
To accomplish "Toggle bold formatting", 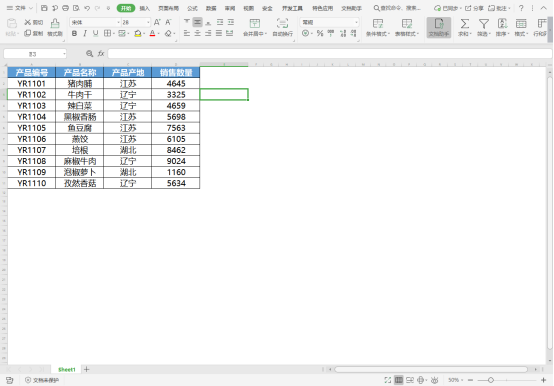I will coord(74,33).
